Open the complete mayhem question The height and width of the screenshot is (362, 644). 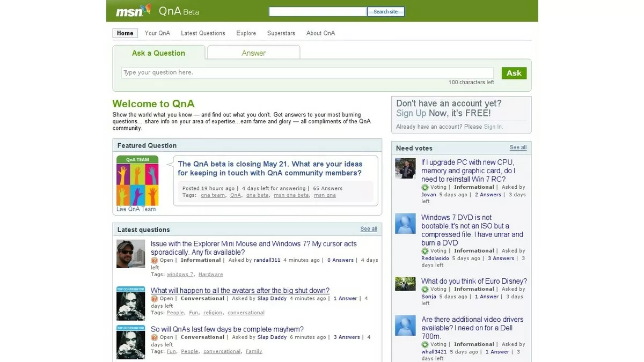coord(227,329)
